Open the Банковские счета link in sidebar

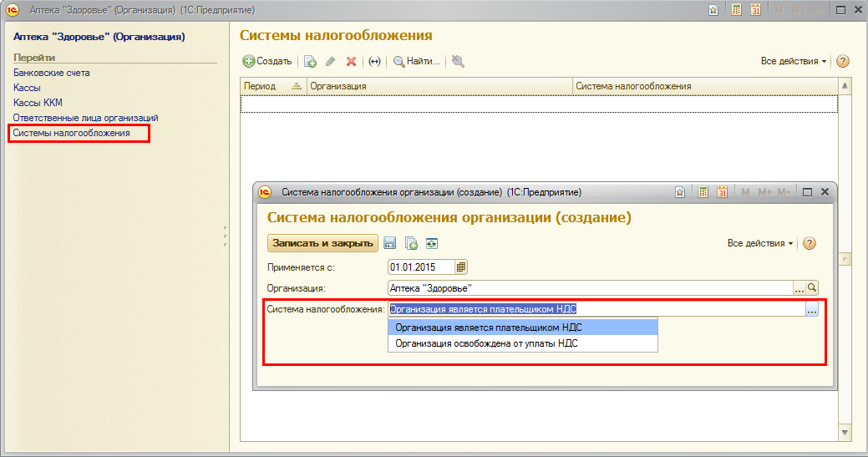pos(52,73)
